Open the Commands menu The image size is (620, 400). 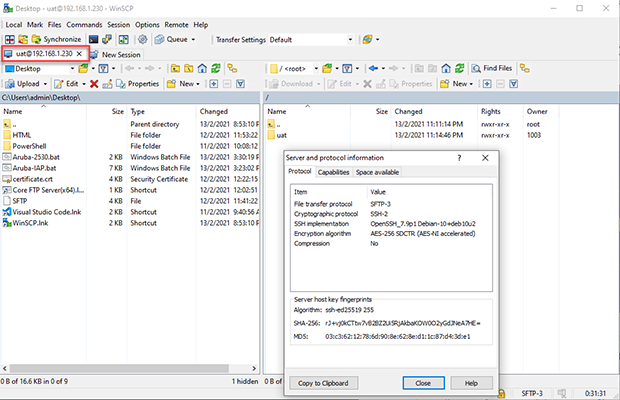83,23
